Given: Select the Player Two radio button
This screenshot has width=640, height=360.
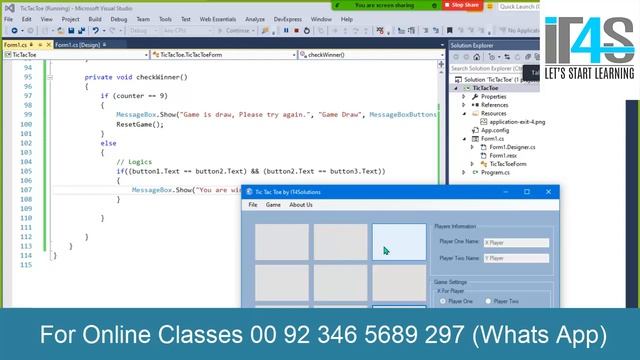Looking at the screenshot, I should tap(488, 301).
